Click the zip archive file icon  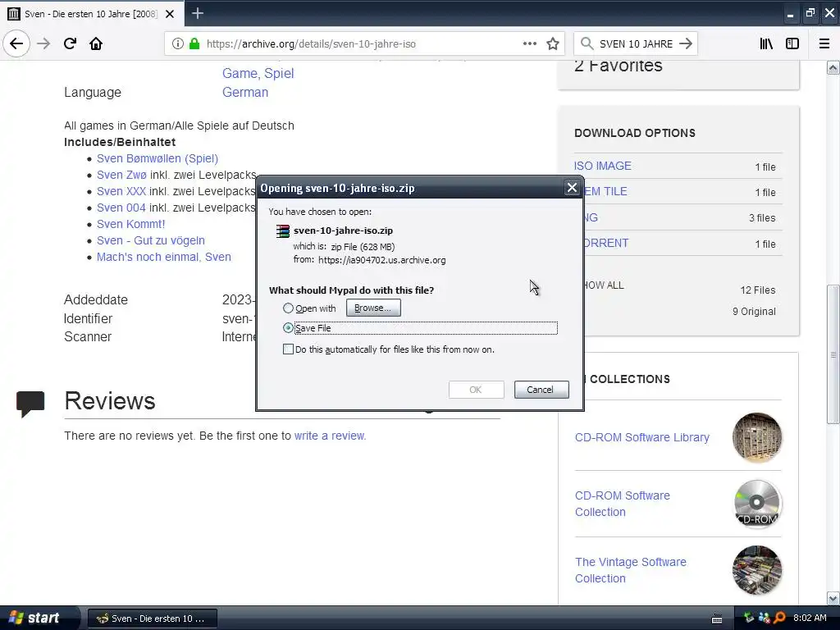[282, 231]
